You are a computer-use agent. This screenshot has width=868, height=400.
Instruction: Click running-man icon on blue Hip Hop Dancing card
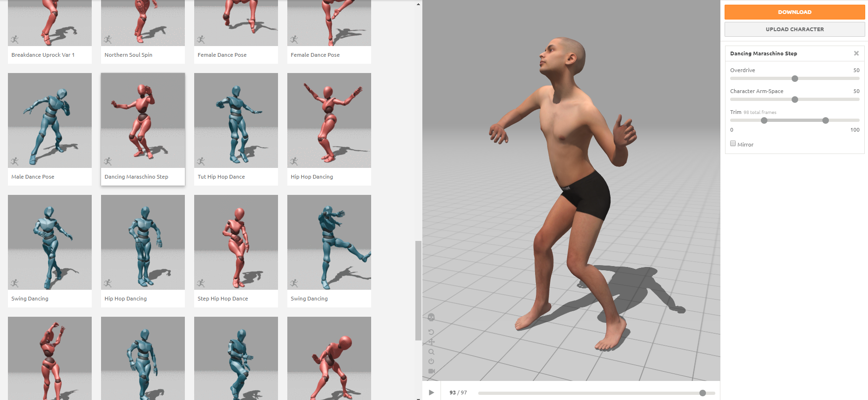108,283
